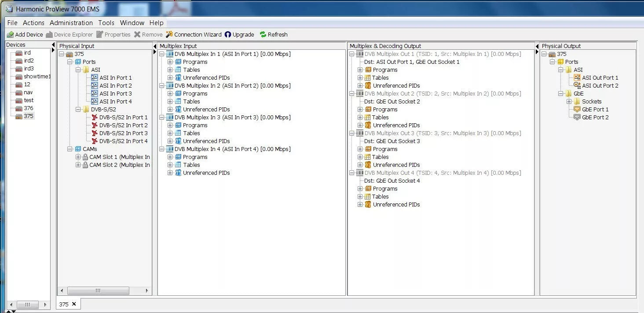Click Tables icon under Multiplex Out 3
The height and width of the screenshot is (313, 644).
tap(367, 157)
